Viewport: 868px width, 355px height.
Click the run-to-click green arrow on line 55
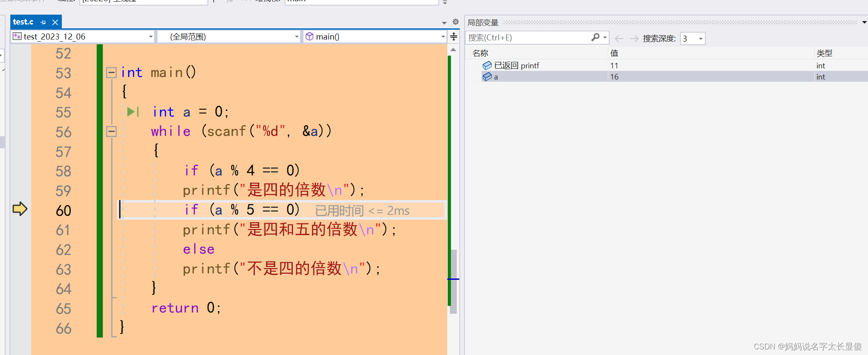pyautogui.click(x=133, y=112)
